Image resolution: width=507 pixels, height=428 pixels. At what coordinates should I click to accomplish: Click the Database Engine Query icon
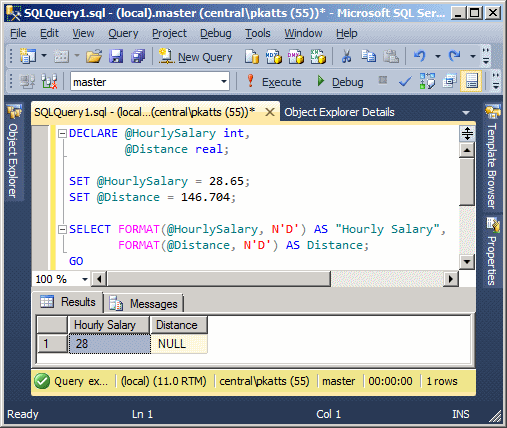[252, 56]
